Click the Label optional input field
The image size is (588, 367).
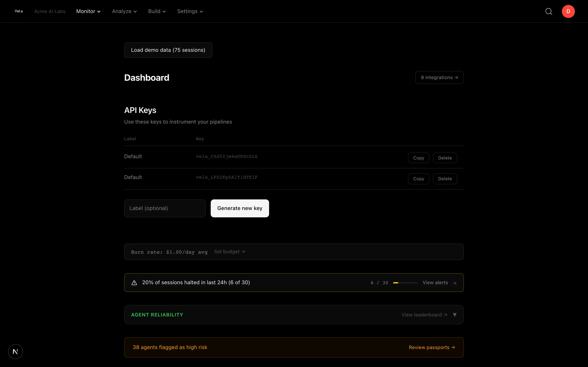coord(165,208)
